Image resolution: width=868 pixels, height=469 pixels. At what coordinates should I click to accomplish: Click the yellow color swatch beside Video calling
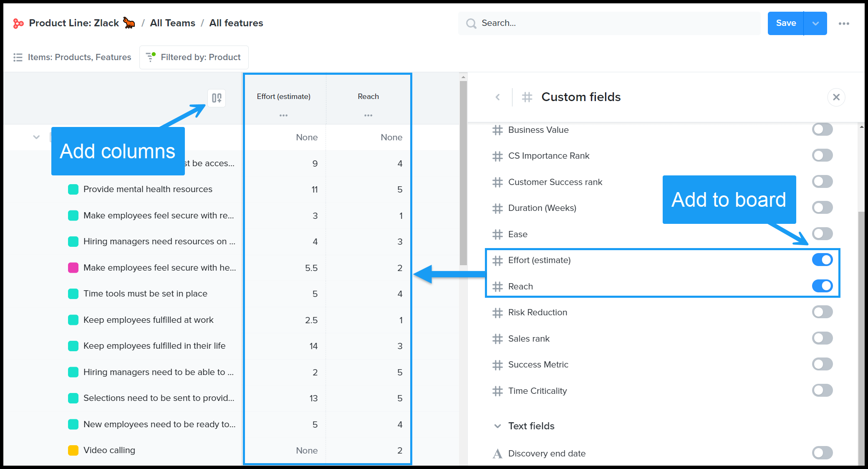(x=73, y=450)
